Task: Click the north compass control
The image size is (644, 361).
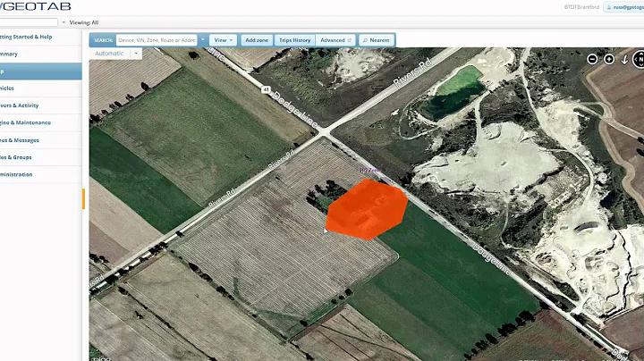Action: 639,60
